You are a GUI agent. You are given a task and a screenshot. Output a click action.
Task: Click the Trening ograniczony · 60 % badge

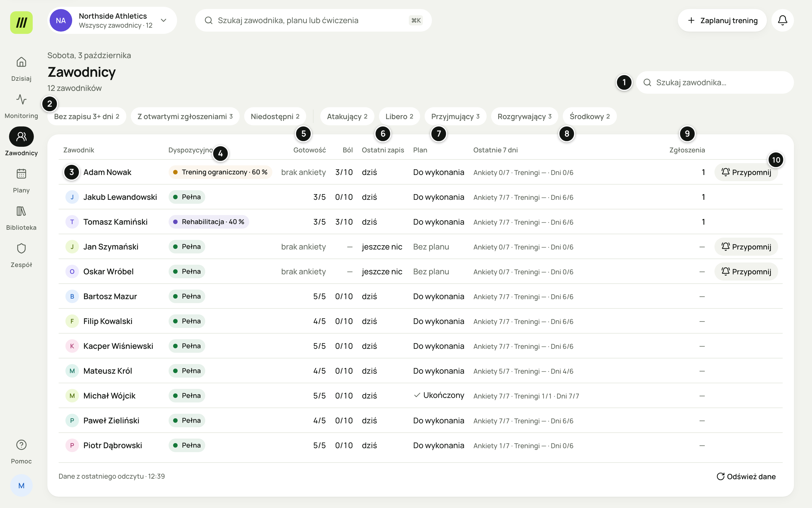(x=220, y=172)
